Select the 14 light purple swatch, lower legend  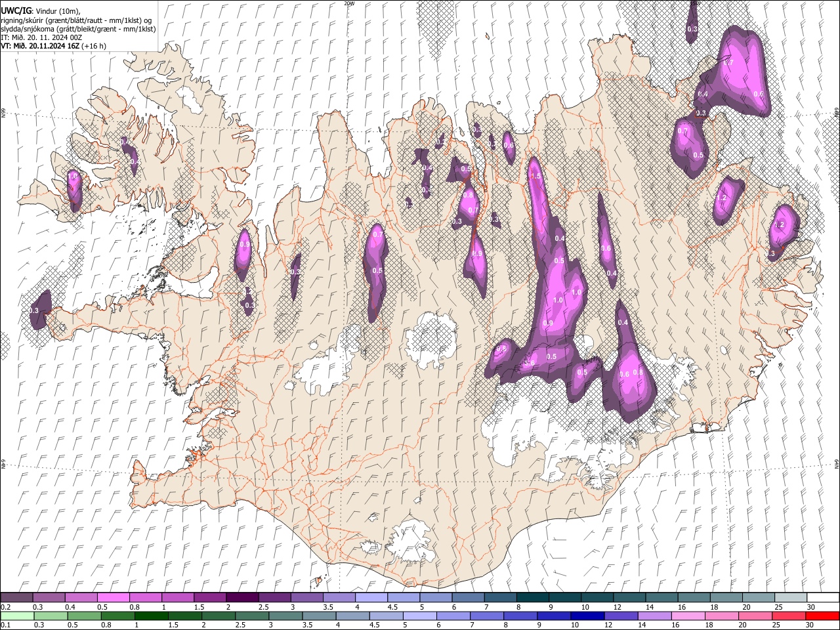[655, 616]
